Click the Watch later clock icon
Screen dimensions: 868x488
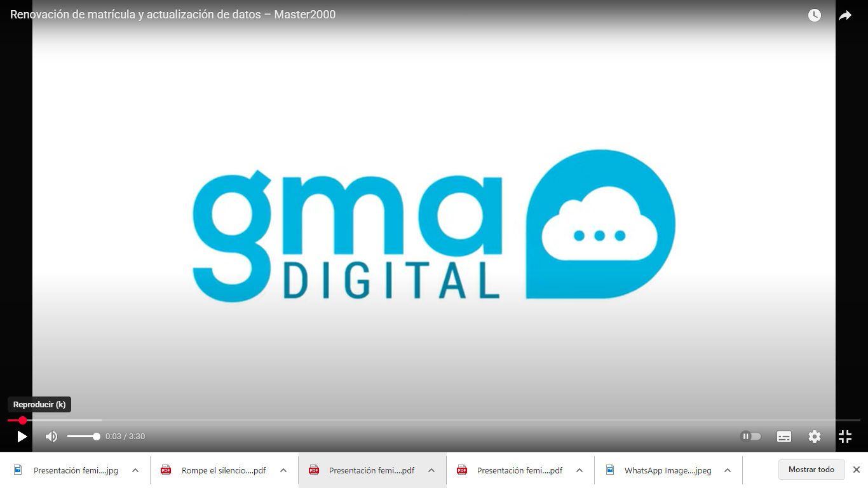(x=815, y=15)
